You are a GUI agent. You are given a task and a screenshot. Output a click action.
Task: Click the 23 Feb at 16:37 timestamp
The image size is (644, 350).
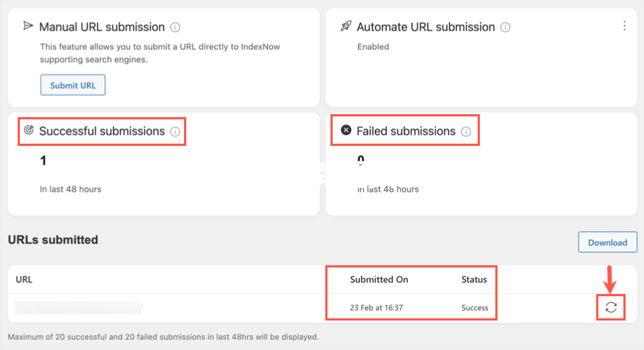click(x=376, y=308)
